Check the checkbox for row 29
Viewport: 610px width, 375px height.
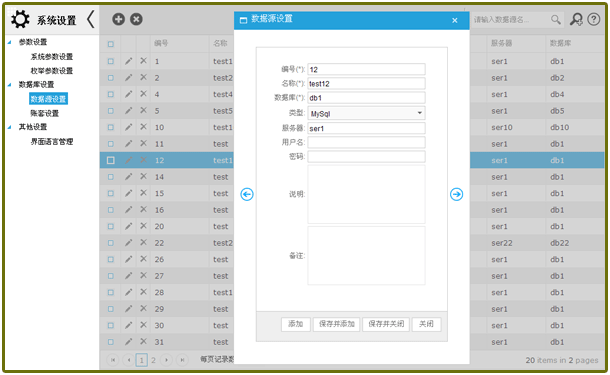111,309
